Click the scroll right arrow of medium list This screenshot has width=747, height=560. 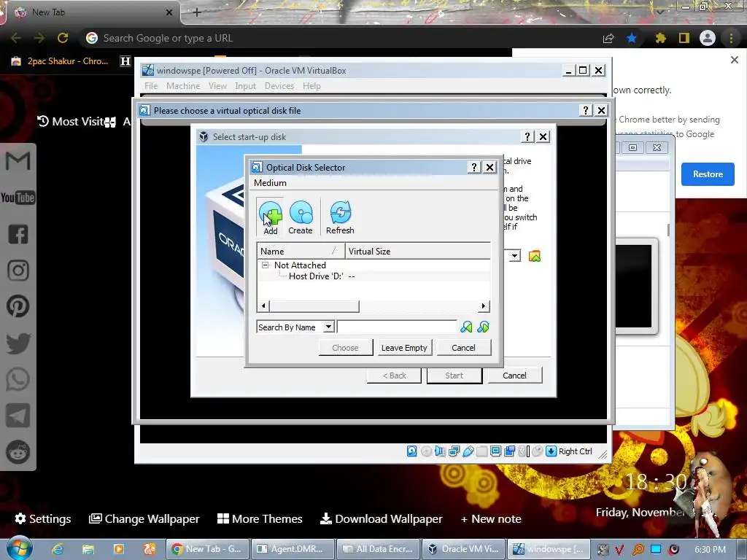pos(484,306)
